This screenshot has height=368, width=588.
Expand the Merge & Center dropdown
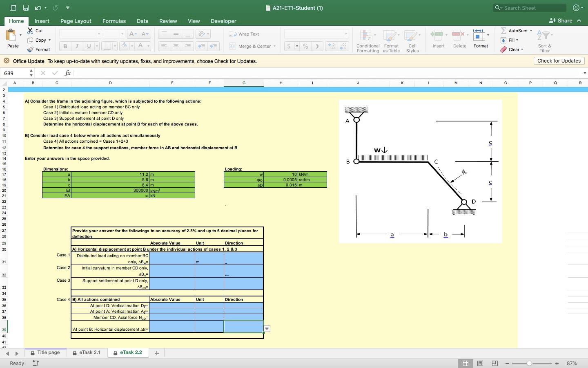tap(274, 46)
